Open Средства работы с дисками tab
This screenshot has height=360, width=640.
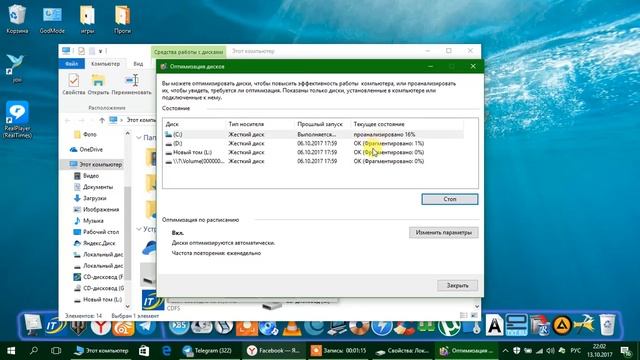pyautogui.click(x=188, y=52)
